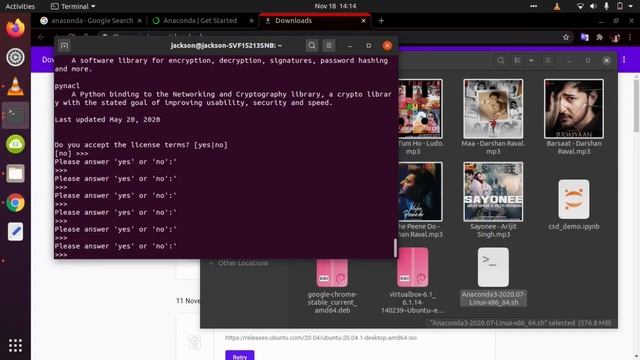Open VLC media player from dock
This screenshot has height=360, width=640.
tap(16, 86)
